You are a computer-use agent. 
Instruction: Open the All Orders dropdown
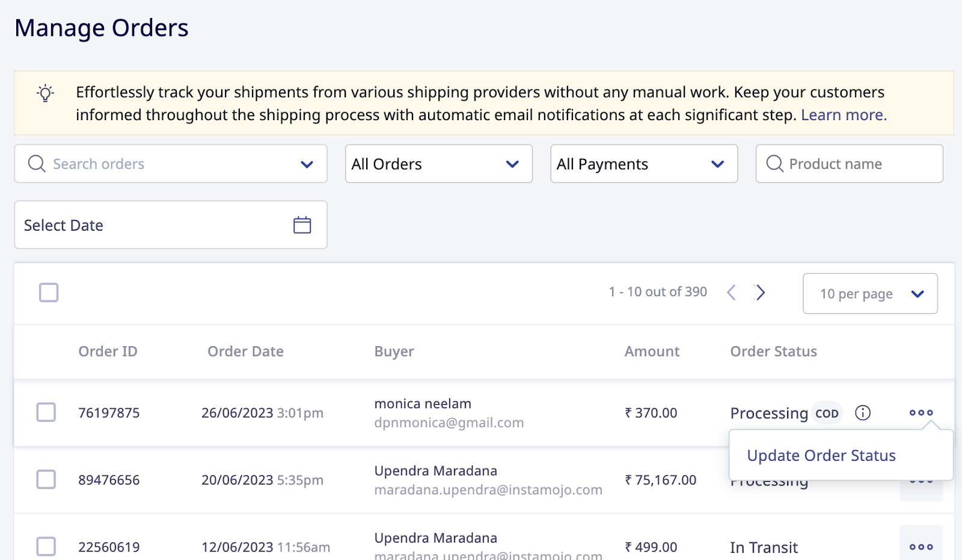[x=439, y=163]
